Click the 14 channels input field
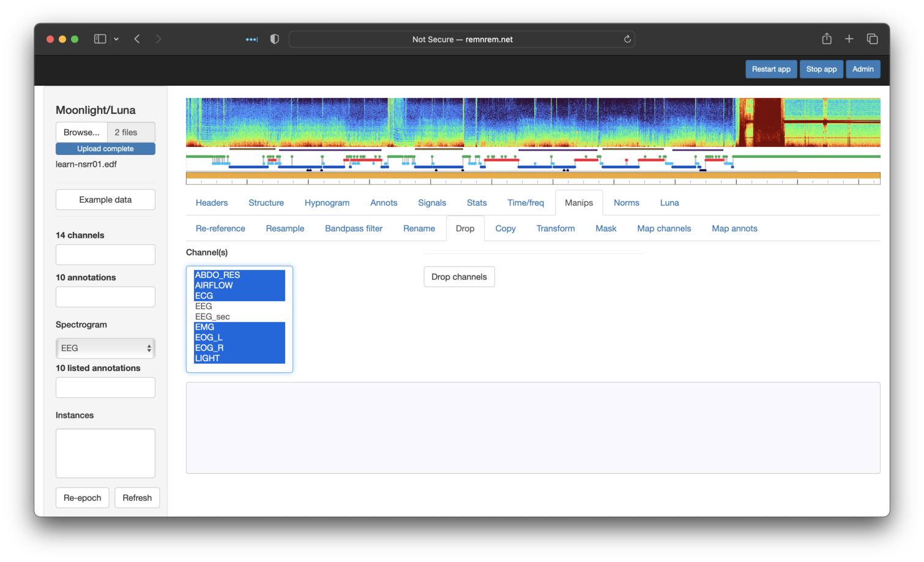 click(105, 255)
